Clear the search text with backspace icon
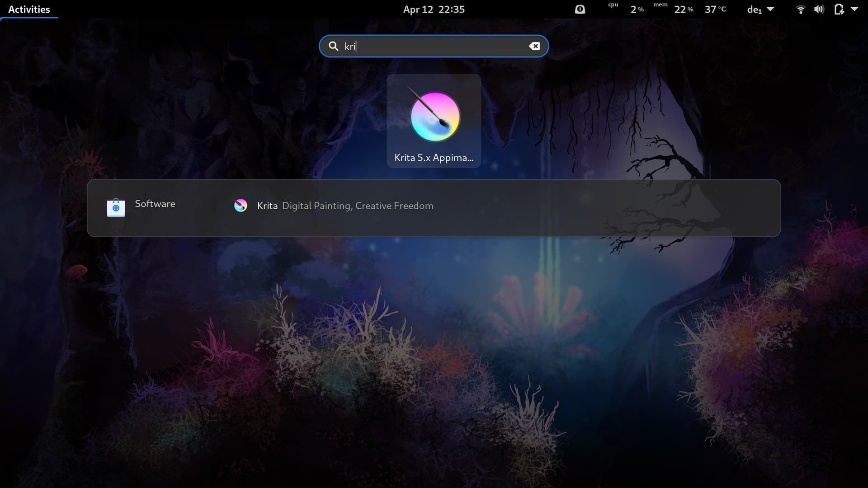 pos(534,46)
